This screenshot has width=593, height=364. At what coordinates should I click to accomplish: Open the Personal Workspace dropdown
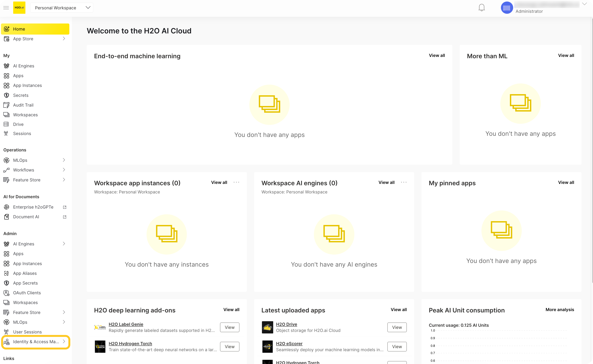coord(62,8)
